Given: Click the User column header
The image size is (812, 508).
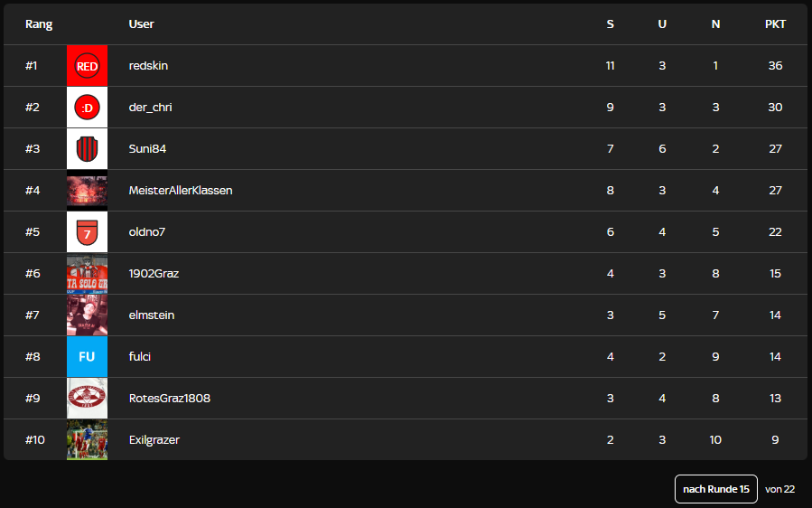Looking at the screenshot, I should click(141, 24).
